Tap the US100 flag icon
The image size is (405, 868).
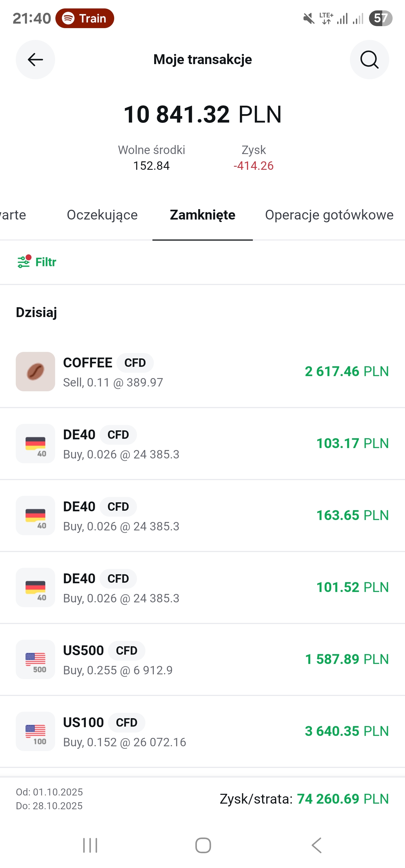click(x=35, y=731)
